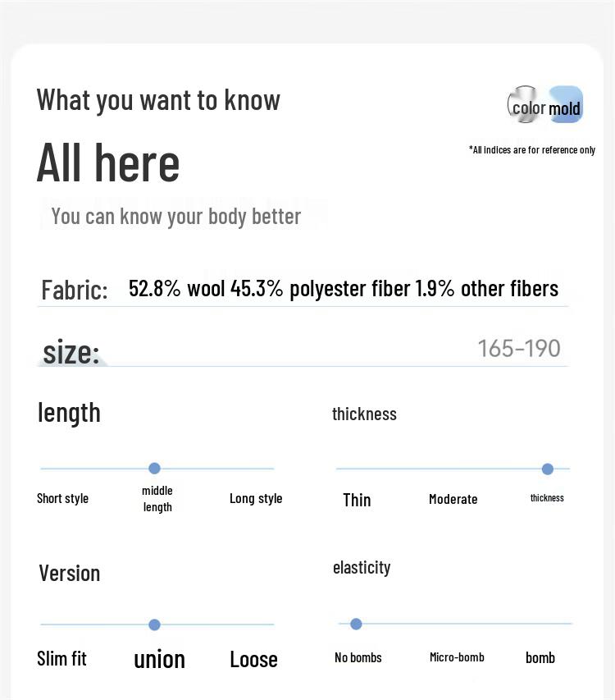615x700 pixels.
Task: Pick the Slim fit option label
Action: pyautogui.click(x=61, y=658)
